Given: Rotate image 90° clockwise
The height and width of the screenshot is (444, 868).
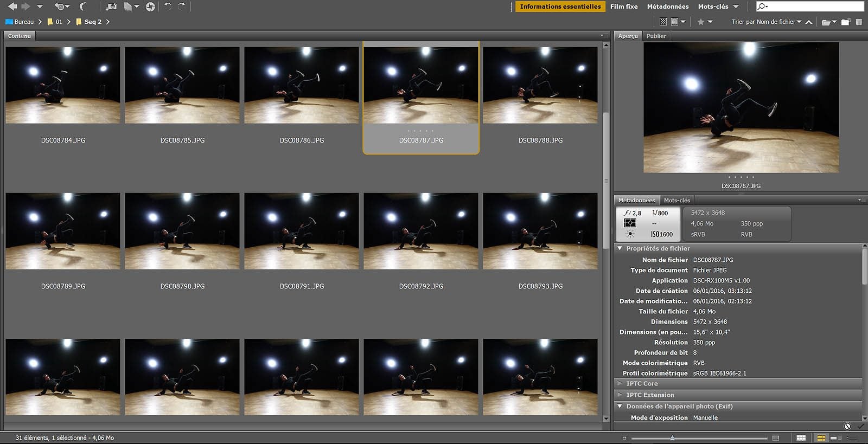Looking at the screenshot, I should pyautogui.click(x=182, y=7).
